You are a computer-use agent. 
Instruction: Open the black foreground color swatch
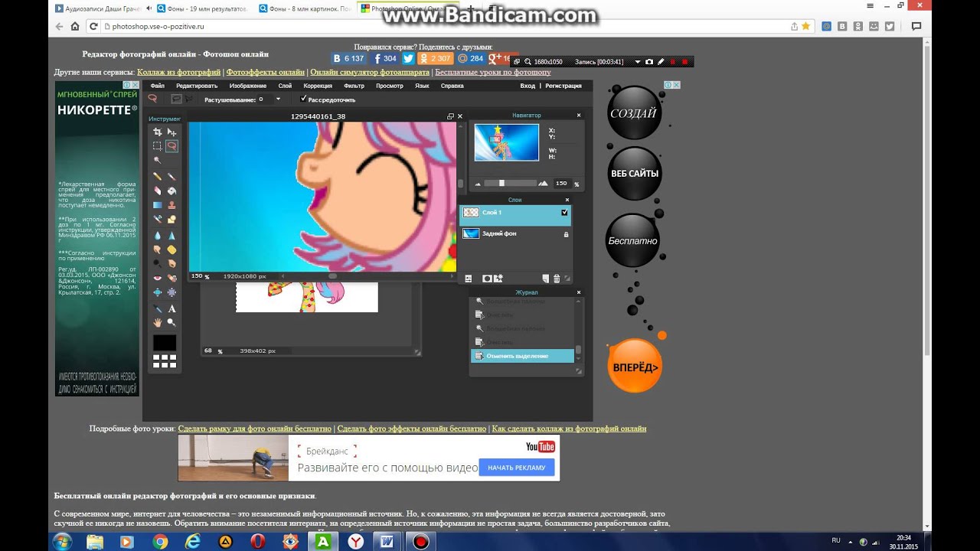(x=165, y=342)
